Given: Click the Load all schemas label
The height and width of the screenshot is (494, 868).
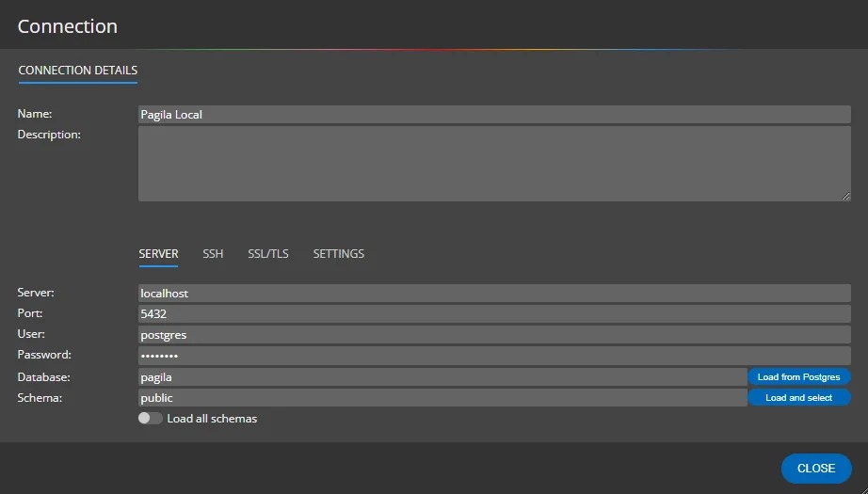Looking at the screenshot, I should [212, 419].
